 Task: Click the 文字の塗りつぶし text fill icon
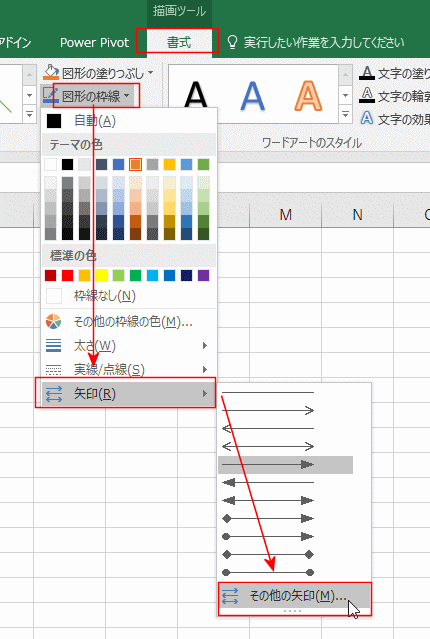tap(367, 73)
